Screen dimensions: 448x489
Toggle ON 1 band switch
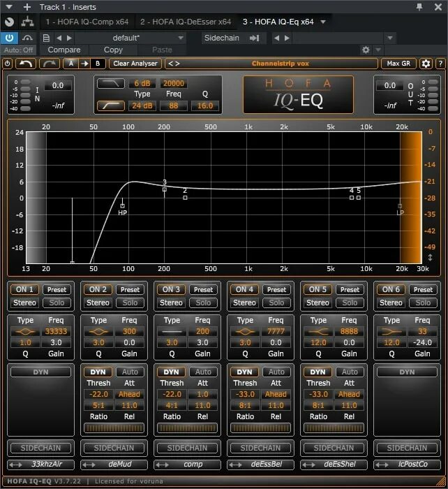[x=24, y=289]
